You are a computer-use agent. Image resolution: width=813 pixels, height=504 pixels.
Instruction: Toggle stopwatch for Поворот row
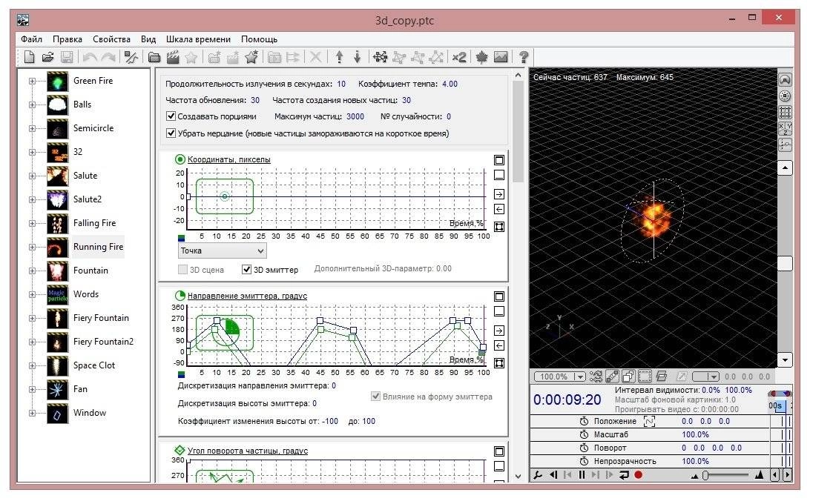(x=584, y=448)
